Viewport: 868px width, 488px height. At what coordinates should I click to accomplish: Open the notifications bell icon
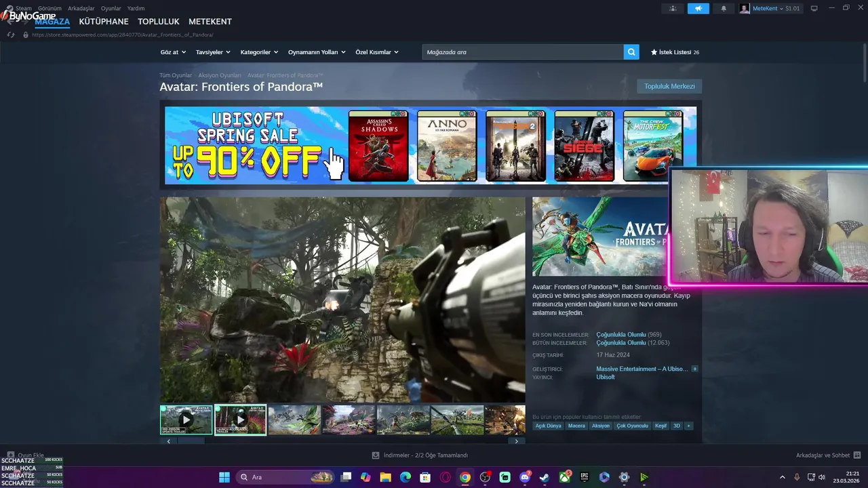pyautogui.click(x=724, y=8)
